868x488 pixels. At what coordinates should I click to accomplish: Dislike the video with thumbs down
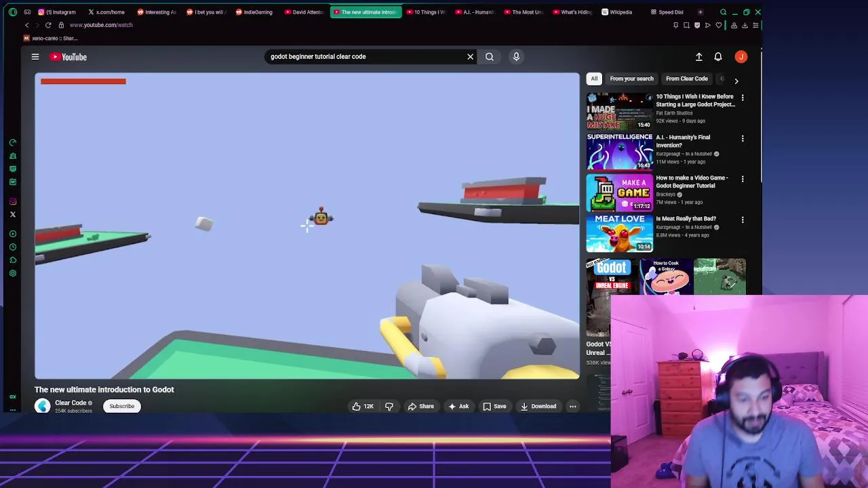pyautogui.click(x=389, y=407)
